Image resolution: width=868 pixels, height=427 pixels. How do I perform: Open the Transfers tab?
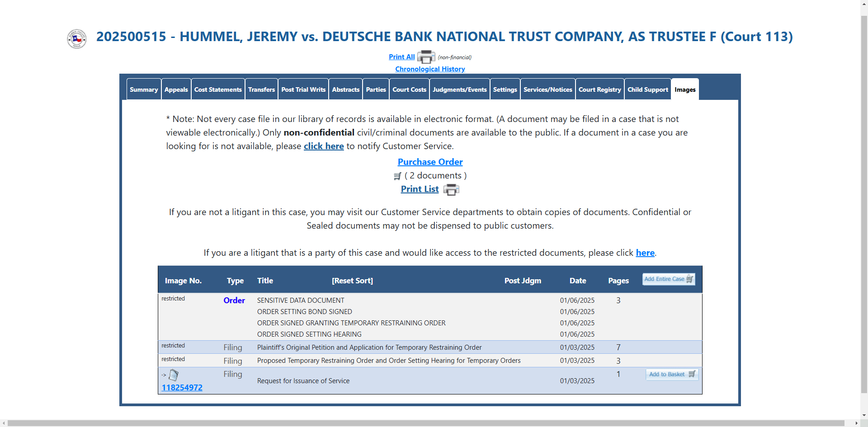(x=261, y=89)
